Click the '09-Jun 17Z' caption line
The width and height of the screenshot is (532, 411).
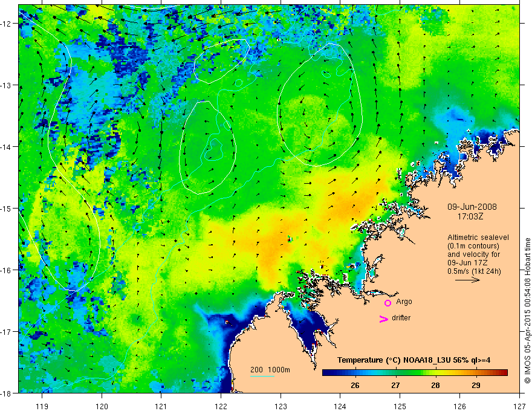pyautogui.click(x=467, y=263)
